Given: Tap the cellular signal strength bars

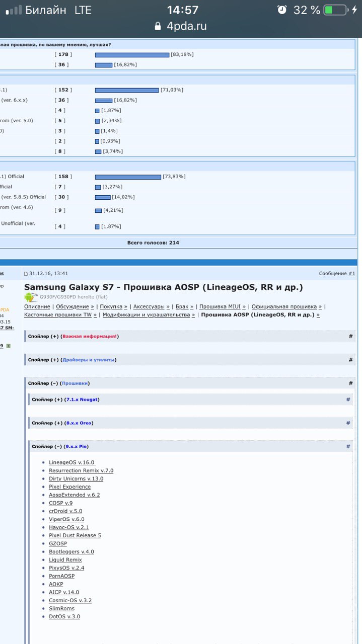Looking at the screenshot, I should coord(14,10).
